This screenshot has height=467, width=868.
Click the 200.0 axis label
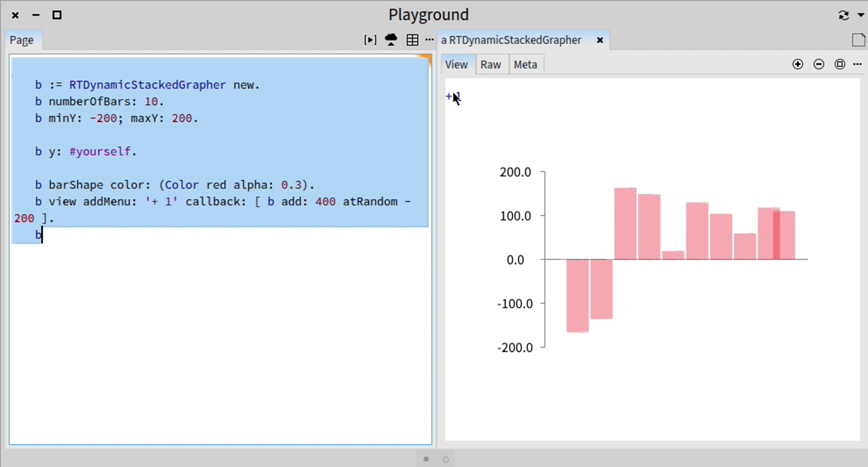515,172
